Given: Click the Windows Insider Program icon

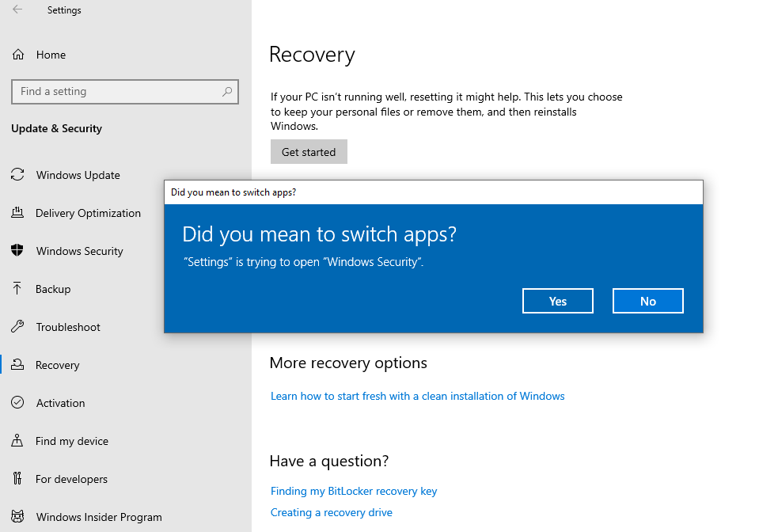Looking at the screenshot, I should 17,517.
